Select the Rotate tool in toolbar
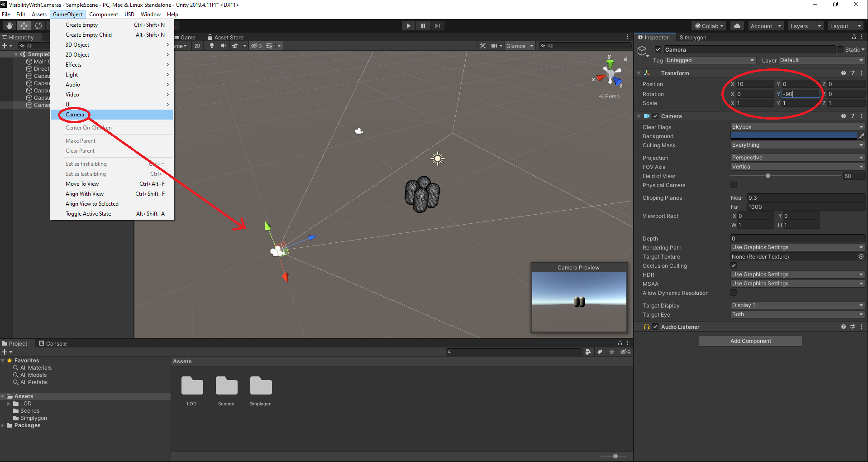The image size is (868, 462). click(x=38, y=26)
